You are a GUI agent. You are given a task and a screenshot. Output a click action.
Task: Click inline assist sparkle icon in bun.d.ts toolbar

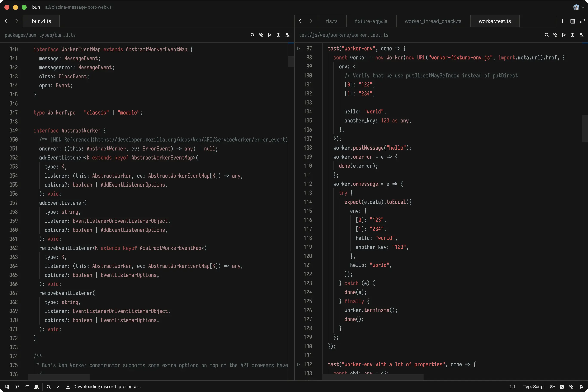[x=261, y=35]
